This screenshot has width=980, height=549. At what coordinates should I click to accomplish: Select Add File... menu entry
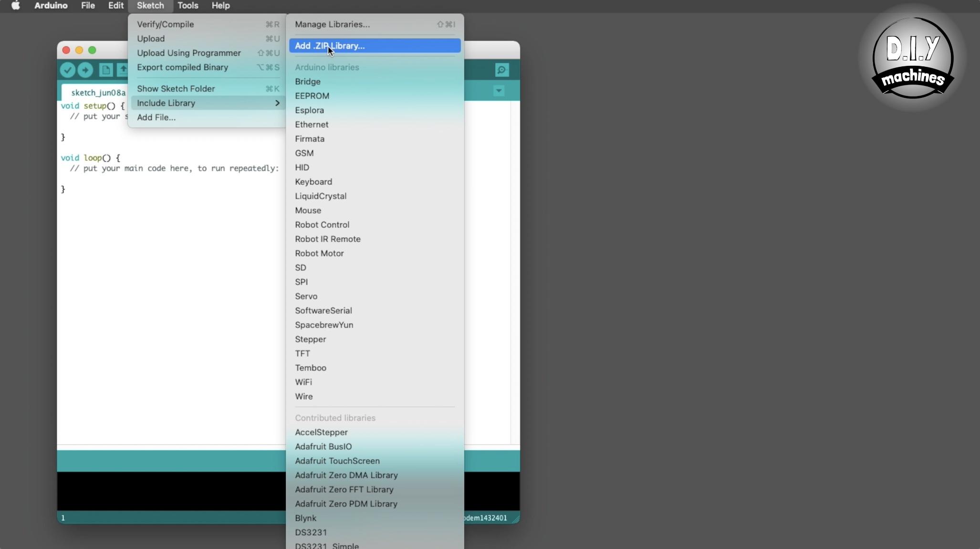tap(208, 117)
